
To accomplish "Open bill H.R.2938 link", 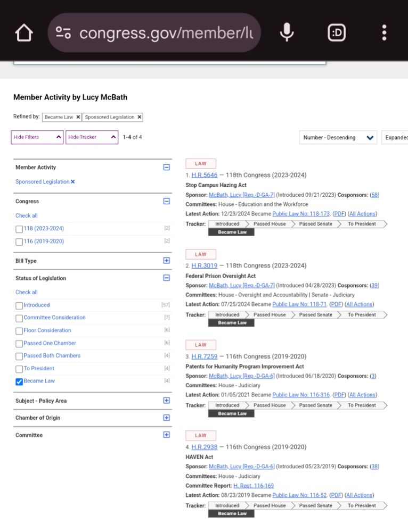I will [204, 447].
